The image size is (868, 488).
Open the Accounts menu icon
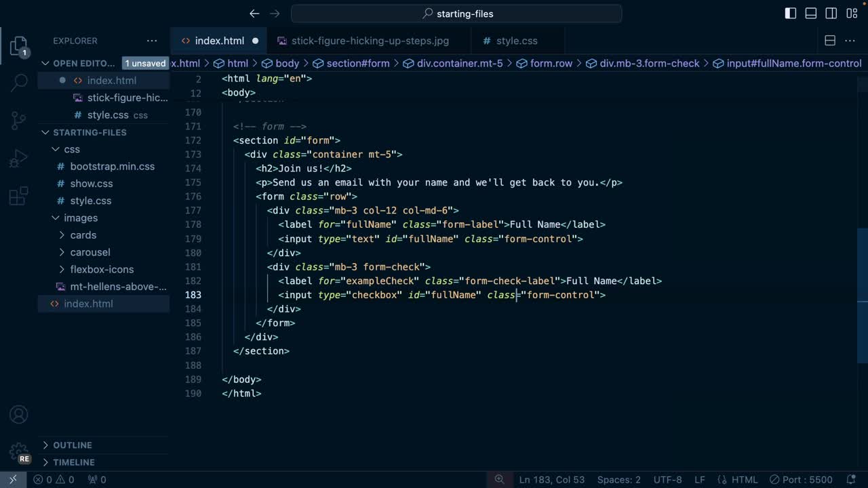pos(19,414)
